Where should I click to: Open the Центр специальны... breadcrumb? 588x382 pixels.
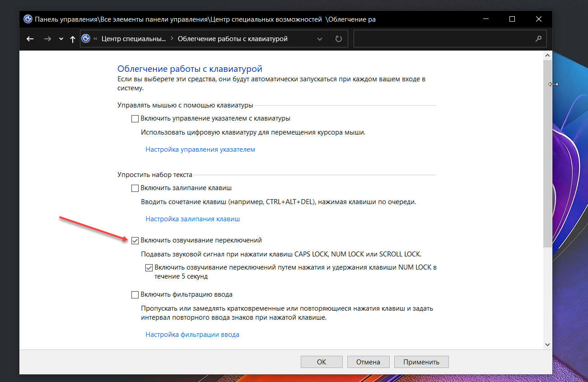[134, 39]
